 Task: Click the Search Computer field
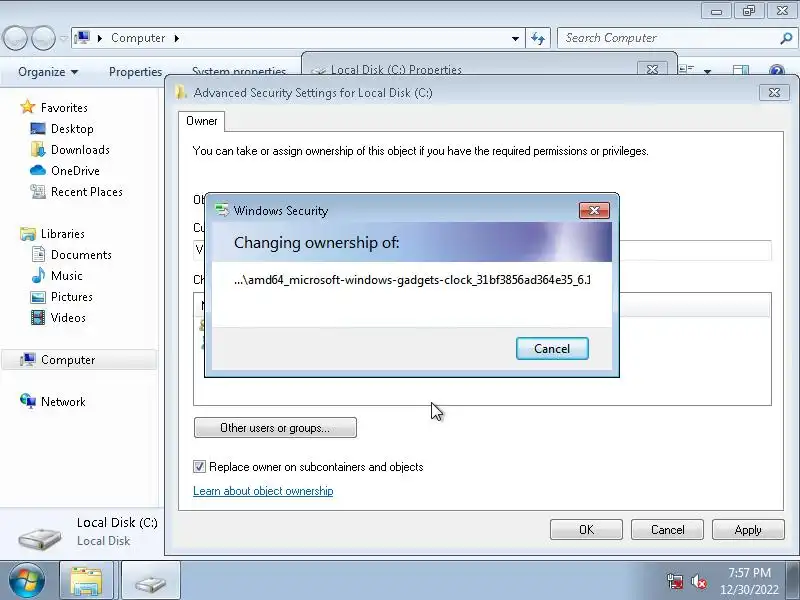(668, 38)
